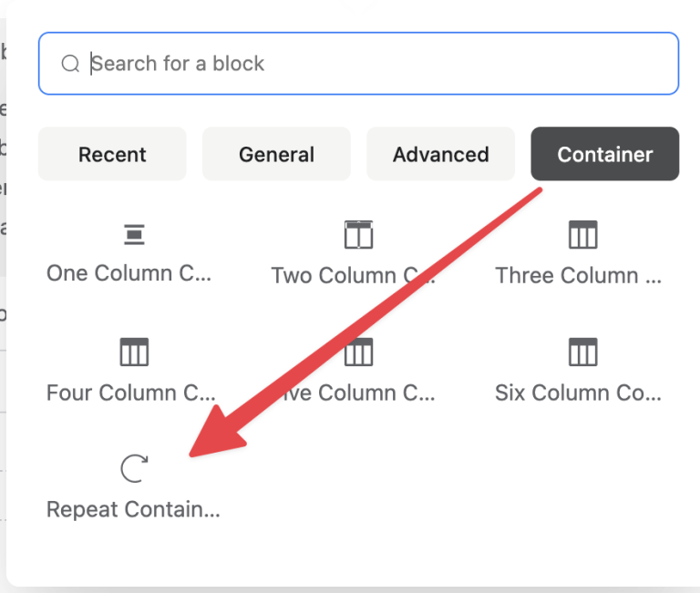
Task: Pick the Five Column Container icon
Action: point(358,352)
